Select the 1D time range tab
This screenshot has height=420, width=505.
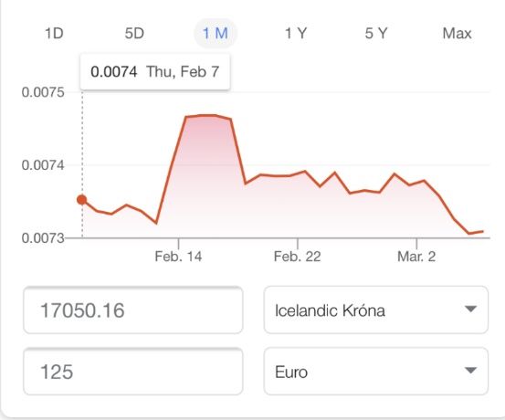click(54, 33)
